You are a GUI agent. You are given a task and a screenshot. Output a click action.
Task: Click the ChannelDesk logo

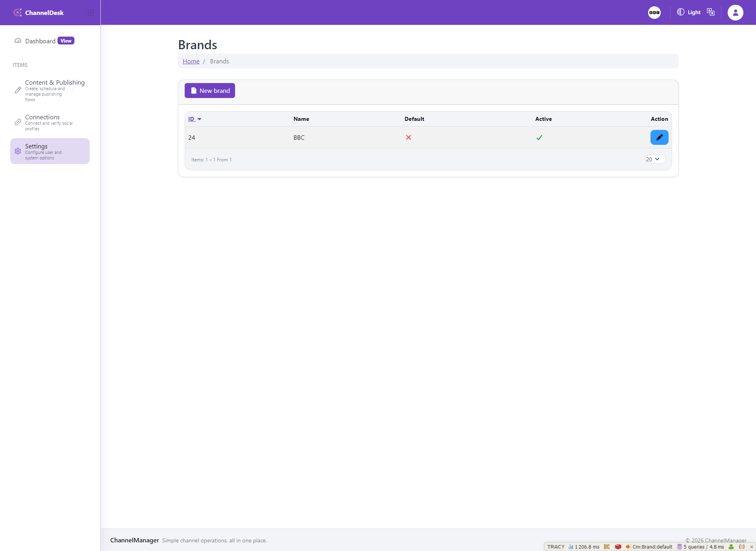(x=38, y=13)
